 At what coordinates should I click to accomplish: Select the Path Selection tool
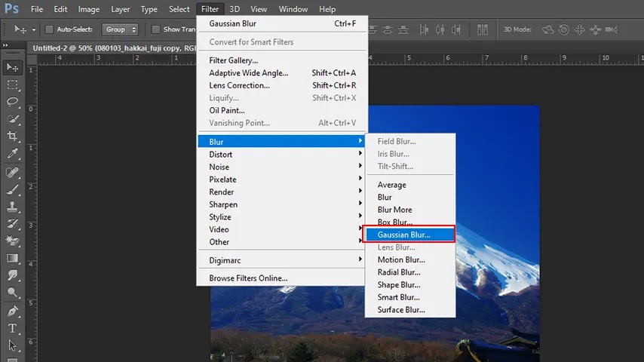12,345
